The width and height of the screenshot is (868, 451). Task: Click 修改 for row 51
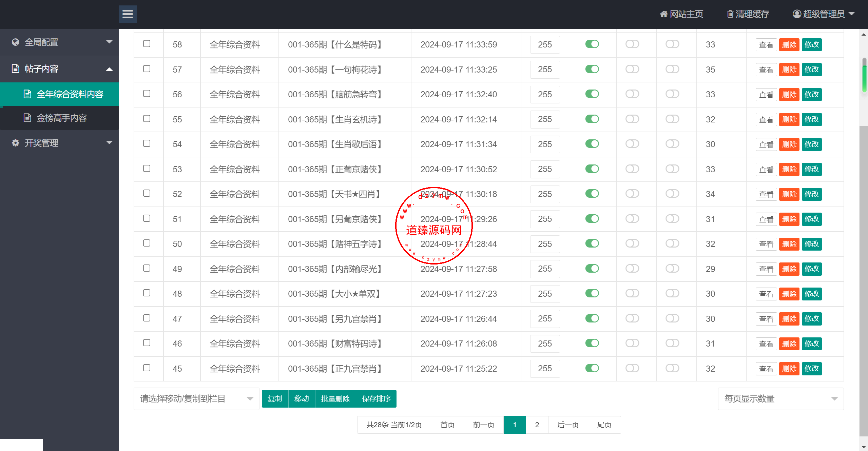click(x=812, y=219)
